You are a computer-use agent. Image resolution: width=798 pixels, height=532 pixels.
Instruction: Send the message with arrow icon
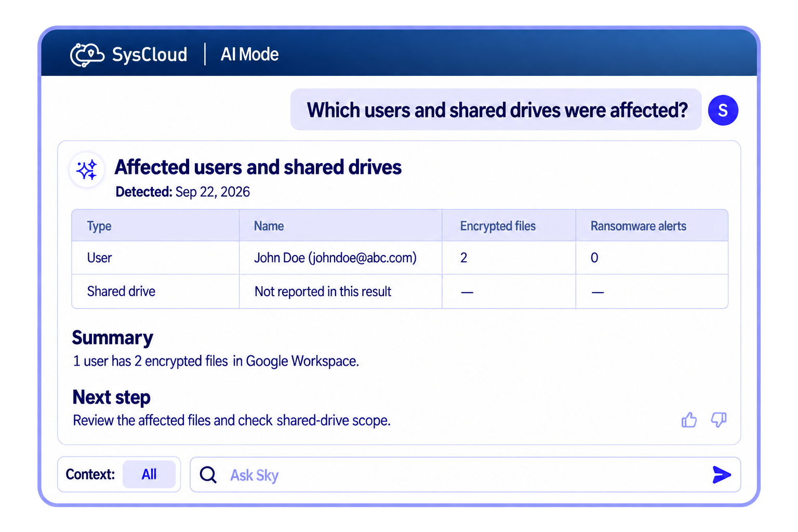[722, 474]
